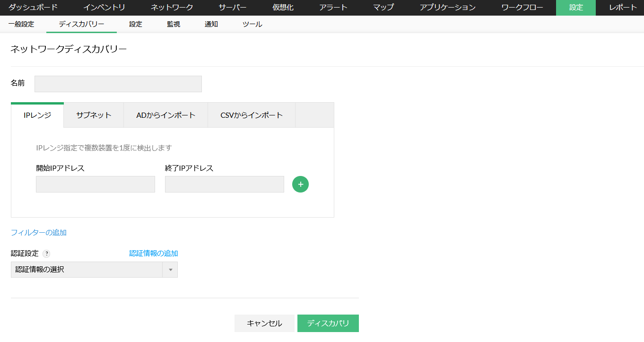Switch to the サブネット tab
Image resolution: width=644 pixels, height=342 pixels.
click(x=94, y=115)
